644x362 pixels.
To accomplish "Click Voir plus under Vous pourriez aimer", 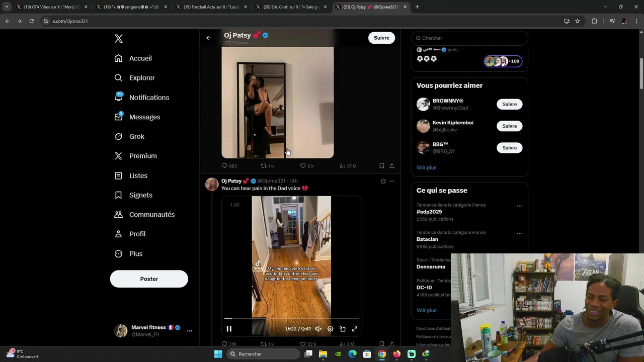I will (x=427, y=167).
